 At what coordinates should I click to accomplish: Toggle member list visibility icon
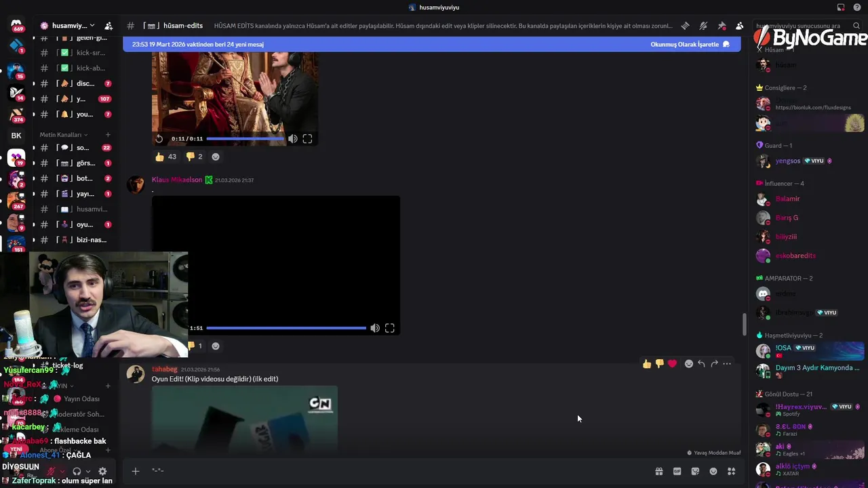[739, 26]
